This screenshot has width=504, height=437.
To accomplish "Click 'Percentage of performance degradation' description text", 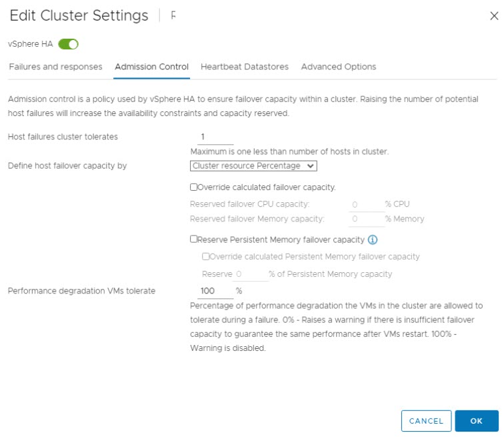I will (x=336, y=327).
